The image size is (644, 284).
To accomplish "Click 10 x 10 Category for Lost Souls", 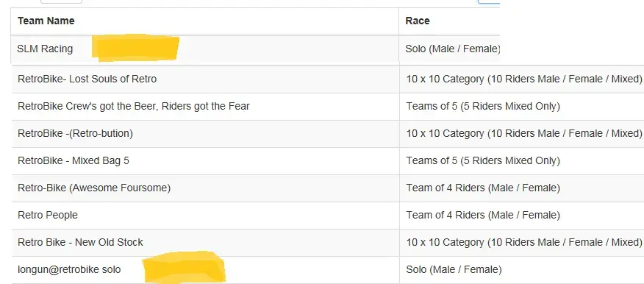I will coord(524,79).
